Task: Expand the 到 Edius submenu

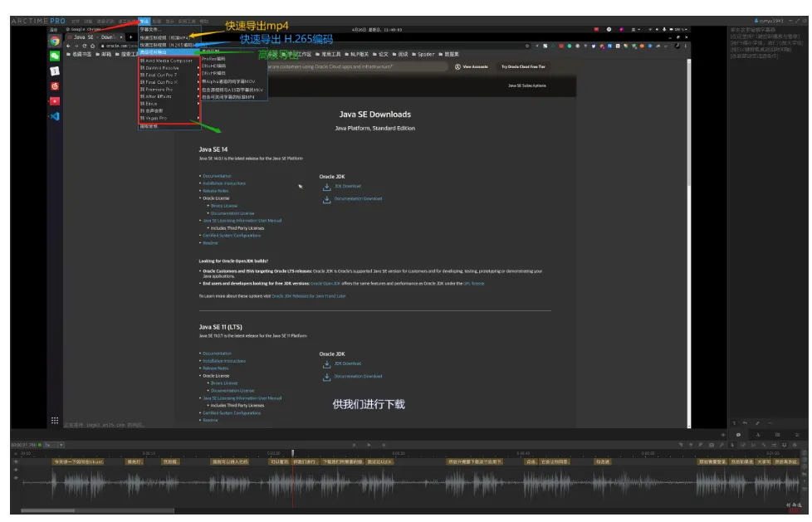Action: (x=169, y=104)
